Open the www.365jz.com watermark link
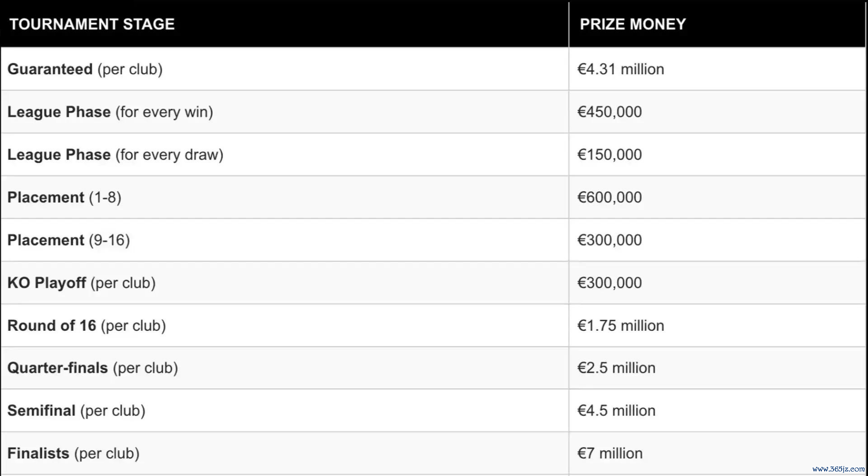This screenshot has width=868, height=476. pyautogui.click(x=838, y=469)
